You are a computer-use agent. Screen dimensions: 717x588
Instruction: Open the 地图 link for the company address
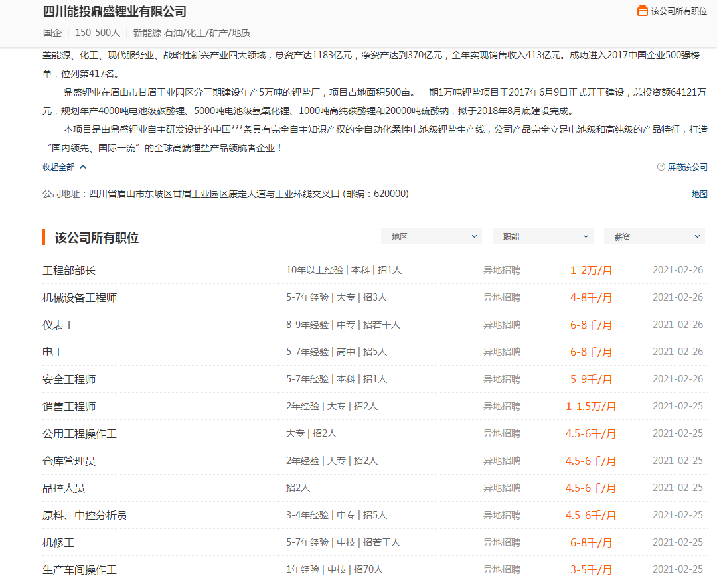point(699,194)
